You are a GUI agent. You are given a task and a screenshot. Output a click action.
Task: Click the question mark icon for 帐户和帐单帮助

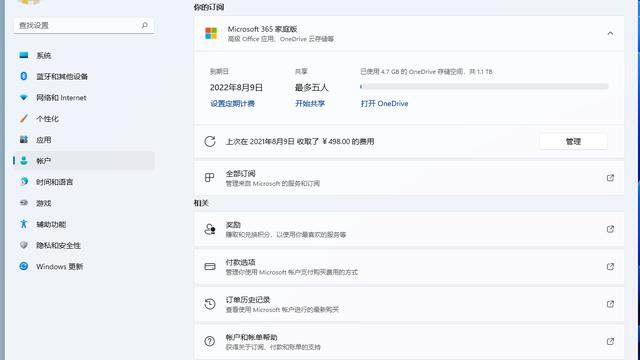pyautogui.click(x=210, y=341)
